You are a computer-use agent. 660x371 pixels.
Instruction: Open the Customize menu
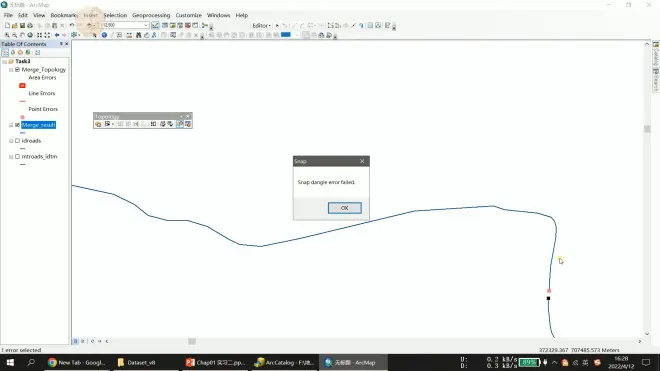189,15
